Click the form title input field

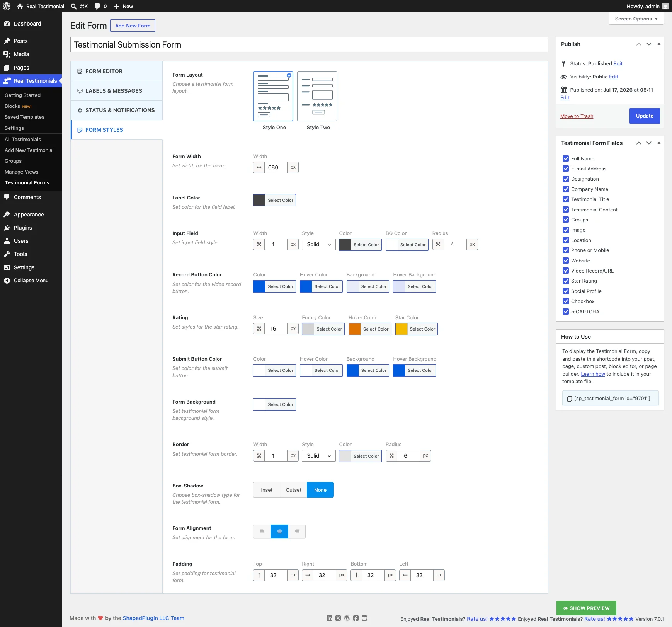coord(309,44)
